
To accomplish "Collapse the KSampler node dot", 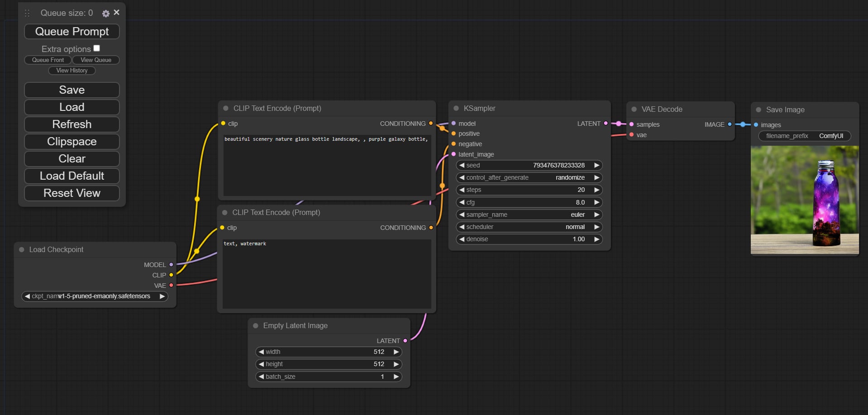I will pos(456,108).
